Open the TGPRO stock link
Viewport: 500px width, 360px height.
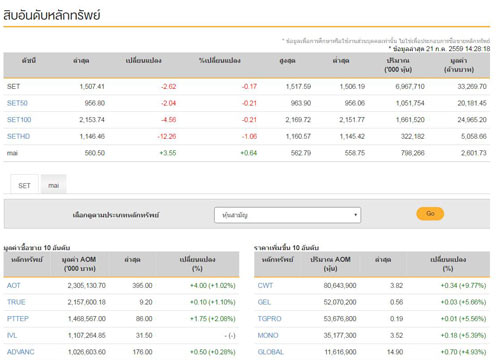tap(270, 319)
